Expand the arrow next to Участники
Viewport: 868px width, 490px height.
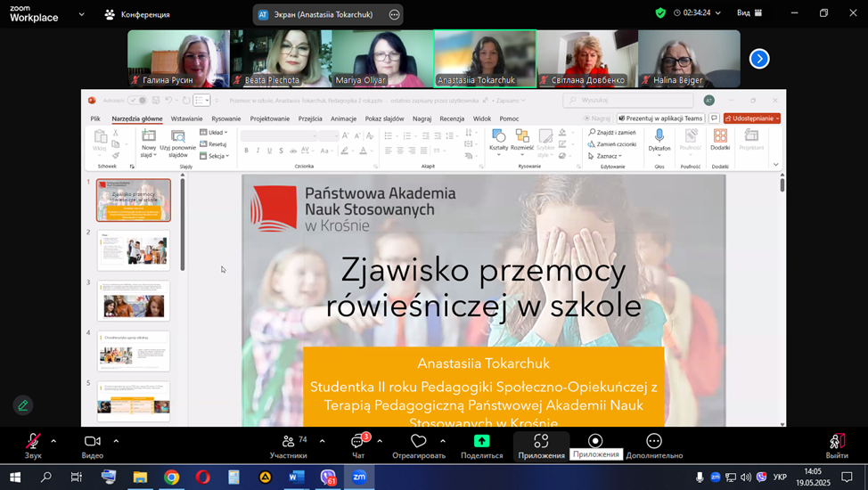tap(322, 441)
